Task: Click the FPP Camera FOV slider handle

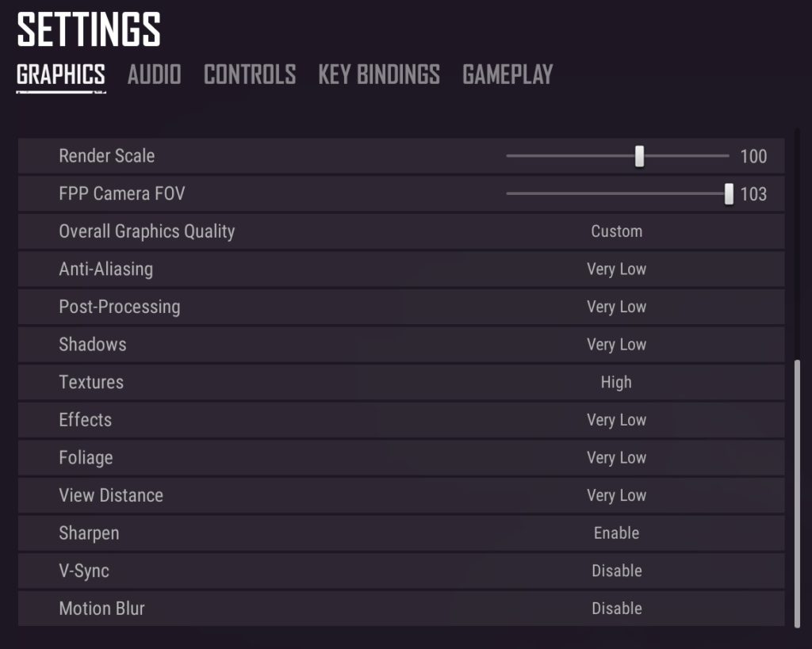Action: [x=729, y=194]
